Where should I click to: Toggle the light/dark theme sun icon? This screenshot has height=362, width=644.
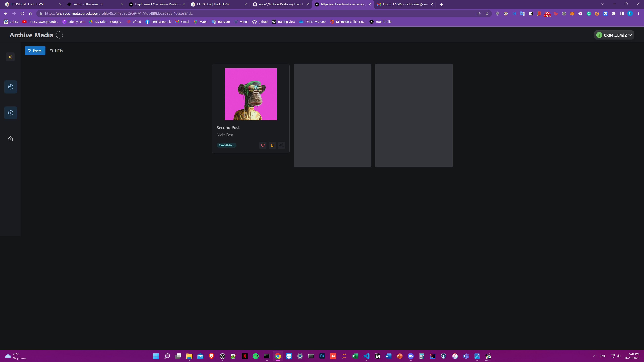point(10,57)
